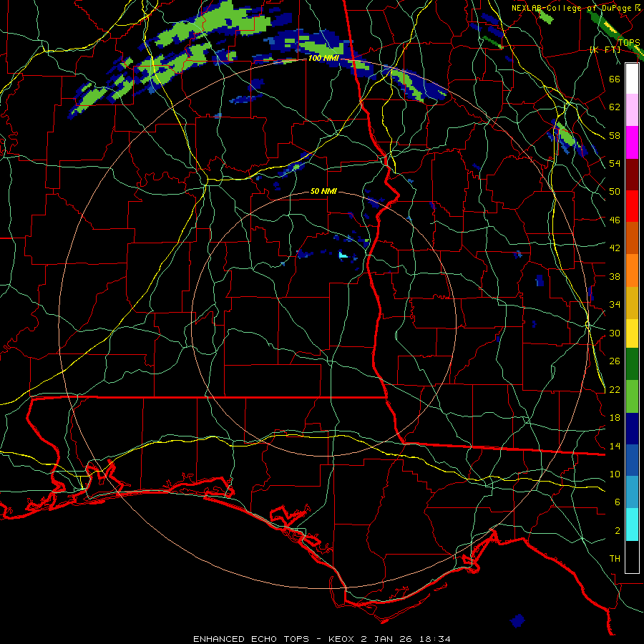The image size is (644, 644).
Task: Click the dark maroon swatch in the scale
Action: pyautogui.click(x=632, y=175)
